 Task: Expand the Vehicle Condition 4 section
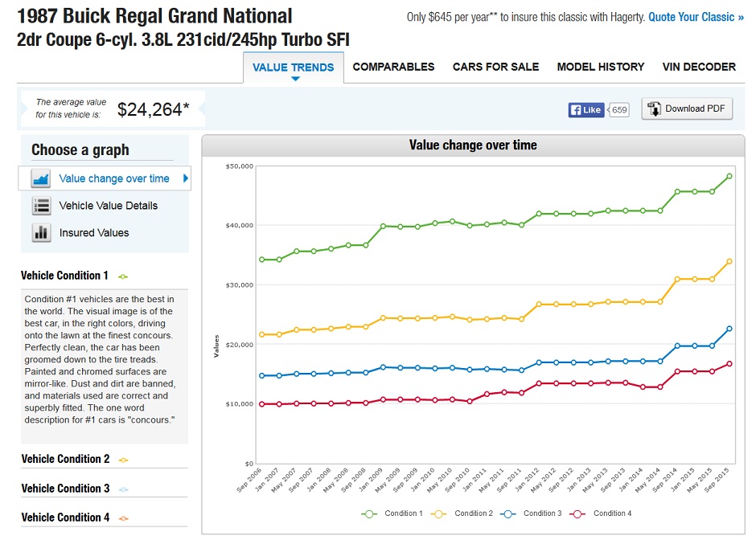65,517
